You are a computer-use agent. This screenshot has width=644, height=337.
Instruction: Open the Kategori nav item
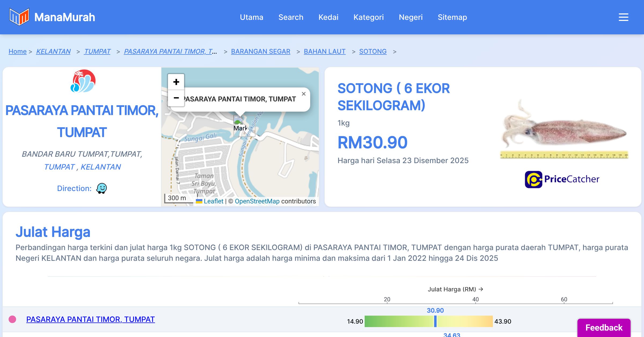[368, 17]
